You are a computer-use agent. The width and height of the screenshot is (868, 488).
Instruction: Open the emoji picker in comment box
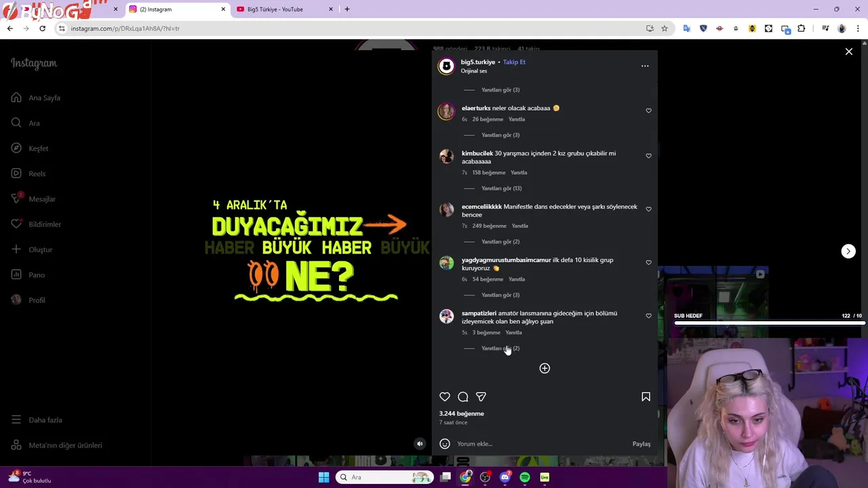pos(445,444)
